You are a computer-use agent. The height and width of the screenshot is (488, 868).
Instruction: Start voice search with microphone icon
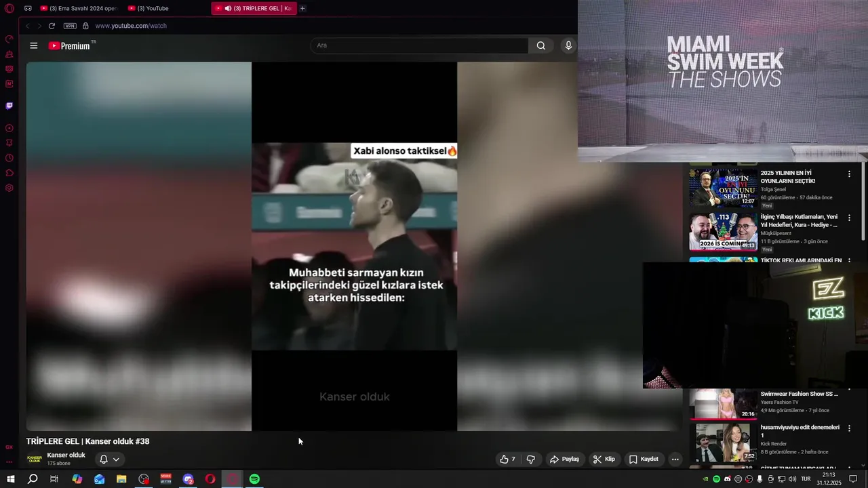click(x=568, y=45)
